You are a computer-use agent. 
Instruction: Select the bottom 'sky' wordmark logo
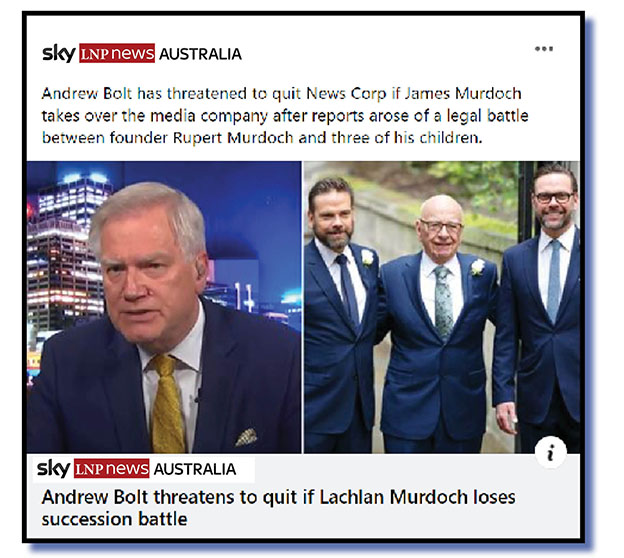[x=54, y=468]
